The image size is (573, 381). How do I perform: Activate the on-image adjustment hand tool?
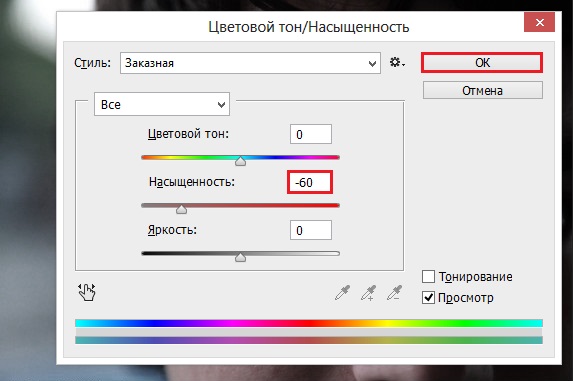point(87,292)
